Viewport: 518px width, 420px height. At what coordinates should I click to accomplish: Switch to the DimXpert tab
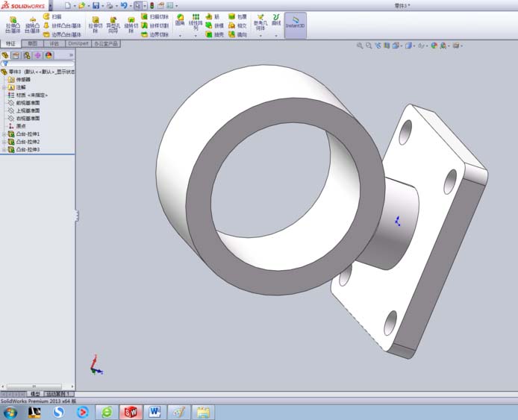78,43
